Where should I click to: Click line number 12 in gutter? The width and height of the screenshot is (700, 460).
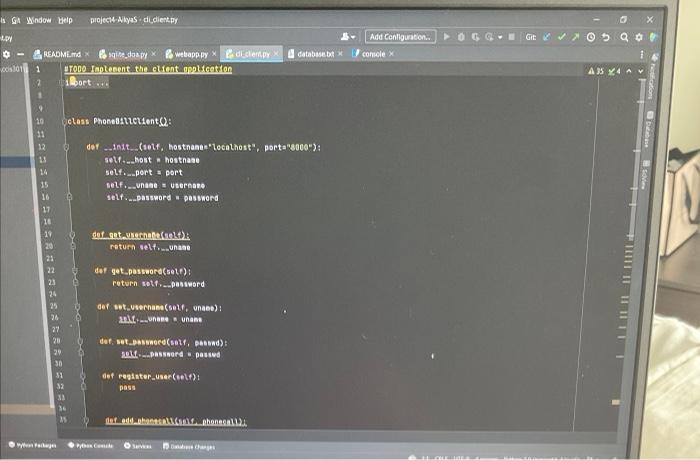42,147
